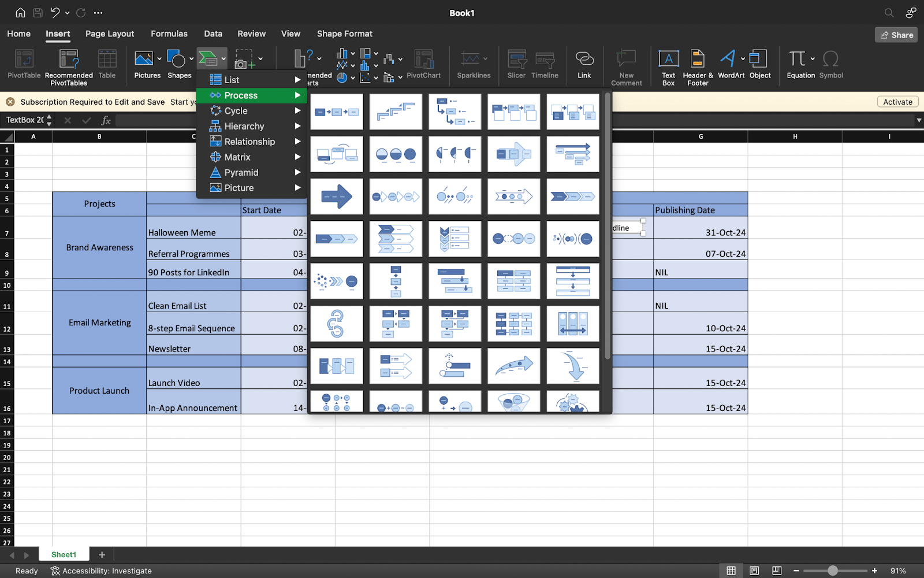The width and height of the screenshot is (924, 578).
Task: Insert a Slicer
Action: (x=516, y=64)
